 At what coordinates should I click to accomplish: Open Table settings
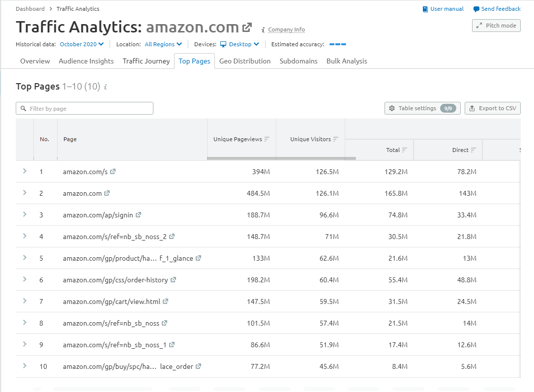422,108
